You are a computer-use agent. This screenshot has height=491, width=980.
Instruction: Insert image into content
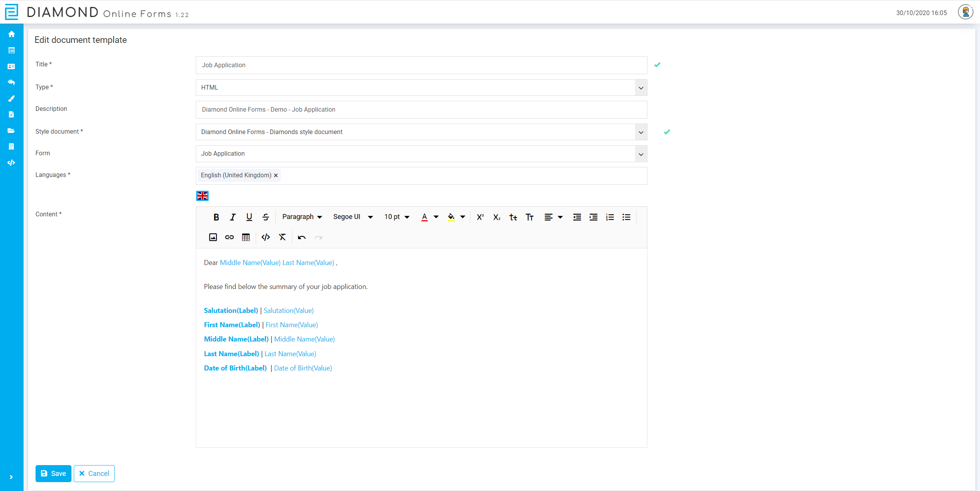coord(213,237)
